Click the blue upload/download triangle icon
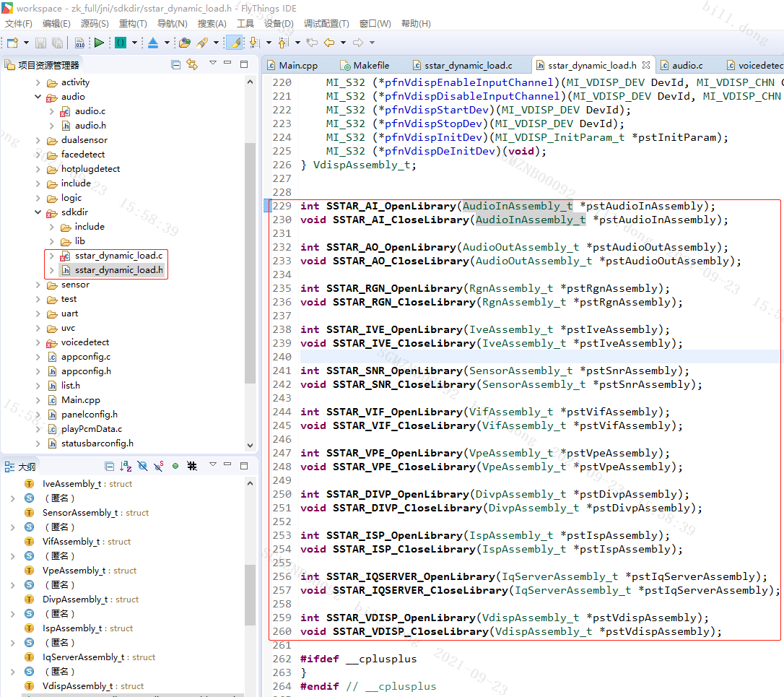 point(153,43)
